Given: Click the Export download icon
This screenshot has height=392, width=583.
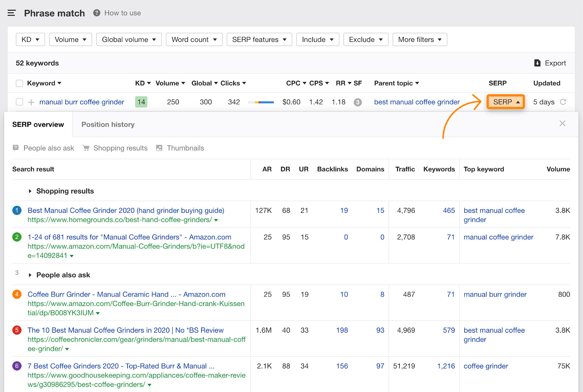Looking at the screenshot, I should [x=537, y=63].
